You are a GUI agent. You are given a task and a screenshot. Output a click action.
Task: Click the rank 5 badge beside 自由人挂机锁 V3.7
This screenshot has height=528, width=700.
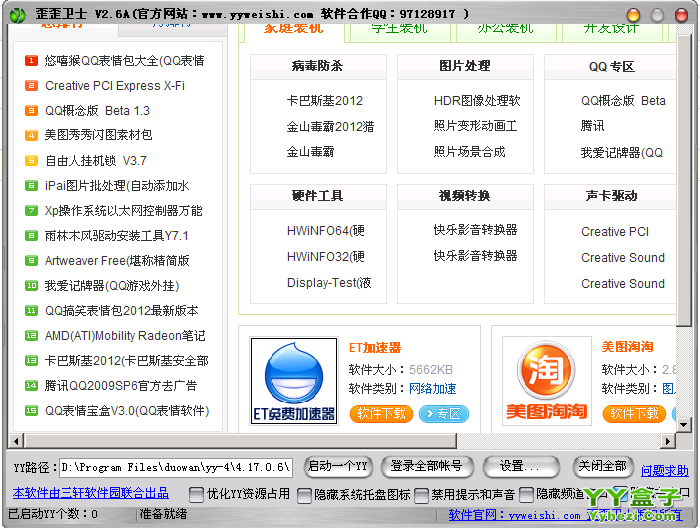(x=31, y=161)
